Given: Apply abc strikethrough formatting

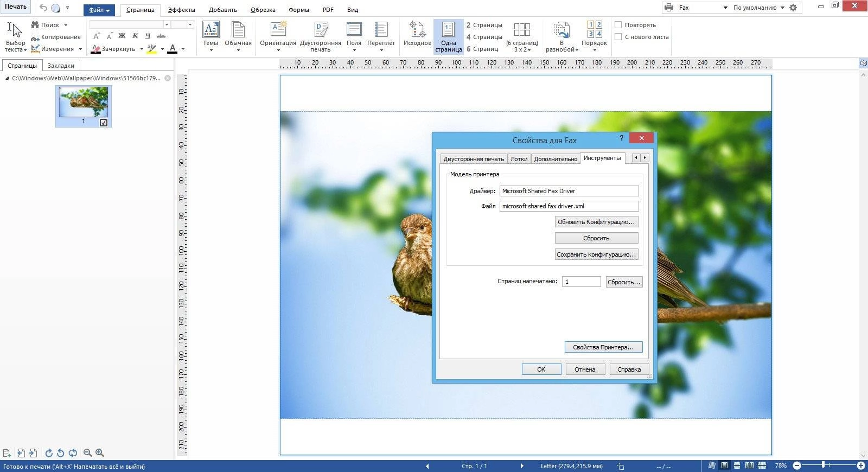Looking at the screenshot, I should 161,36.
